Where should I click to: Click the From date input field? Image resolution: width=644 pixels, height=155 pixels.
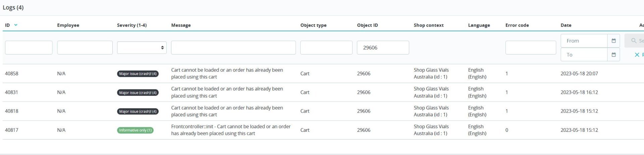coord(584,41)
